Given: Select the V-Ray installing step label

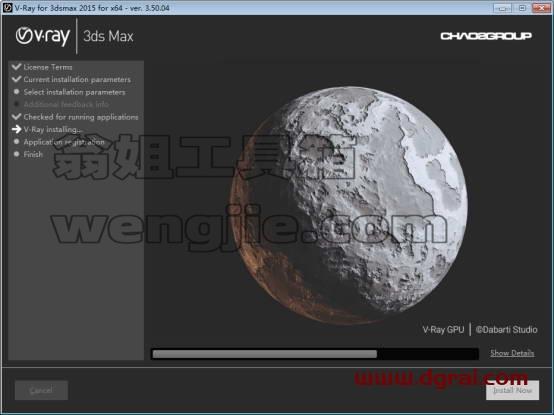Looking at the screenshot, I should point(53,129).
